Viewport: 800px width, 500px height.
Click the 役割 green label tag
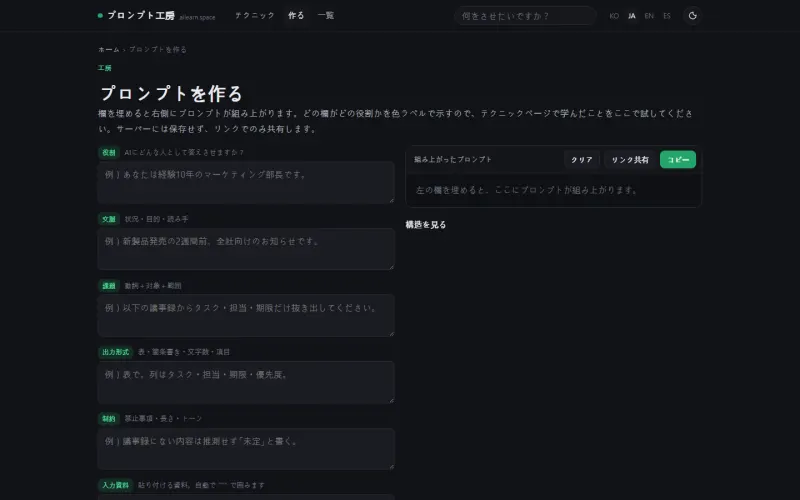coord(109,153)
